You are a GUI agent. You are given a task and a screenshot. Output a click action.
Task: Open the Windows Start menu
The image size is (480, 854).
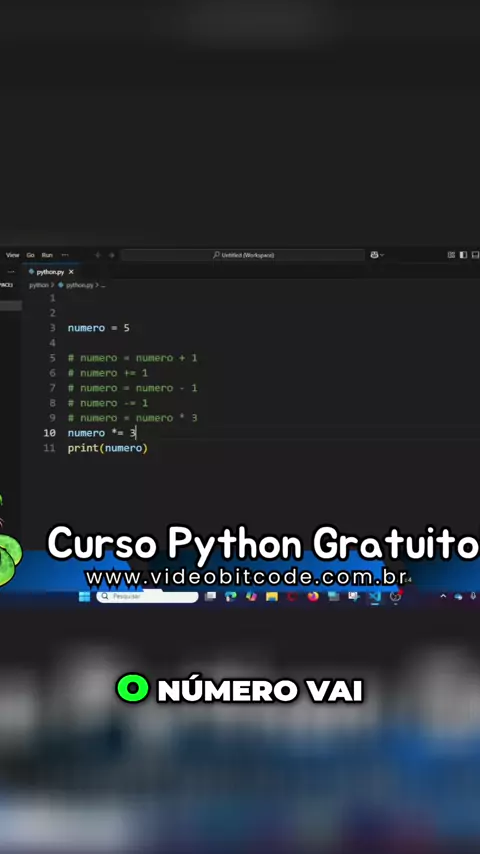[84, 597]
